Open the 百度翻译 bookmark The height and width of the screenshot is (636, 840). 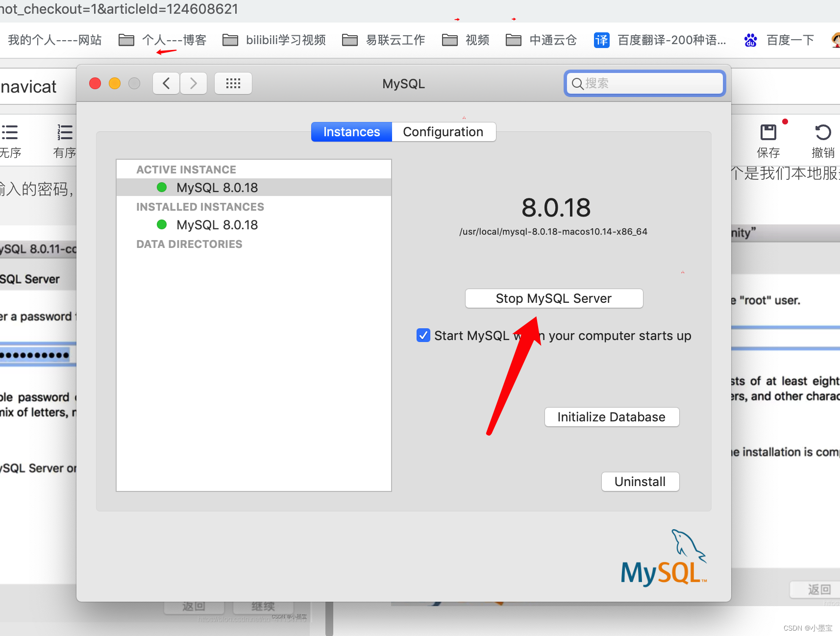660,40
